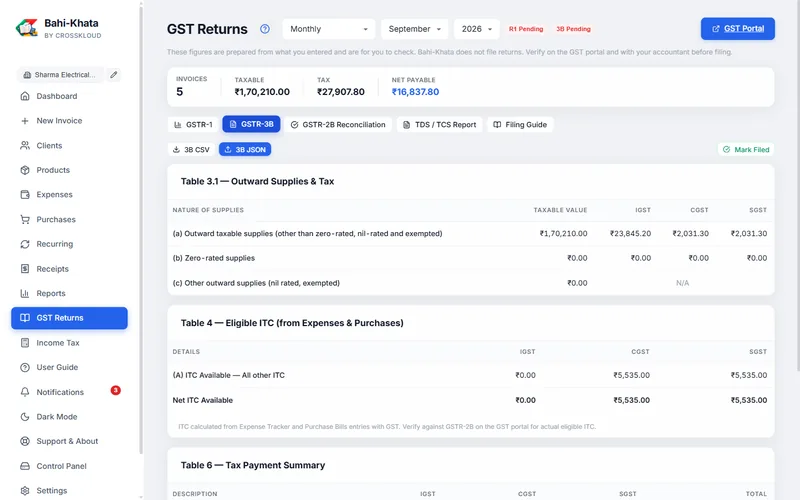The width and height of the screenshot is (800, 500).
Task: Click the Recurring refresh icon
Action: coord(24,244)
